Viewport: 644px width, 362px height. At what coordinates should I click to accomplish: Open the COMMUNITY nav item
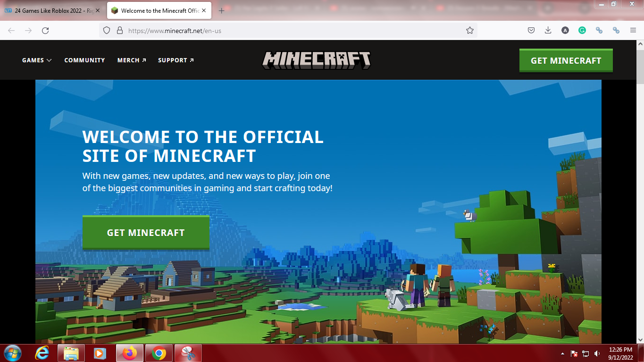84,60
